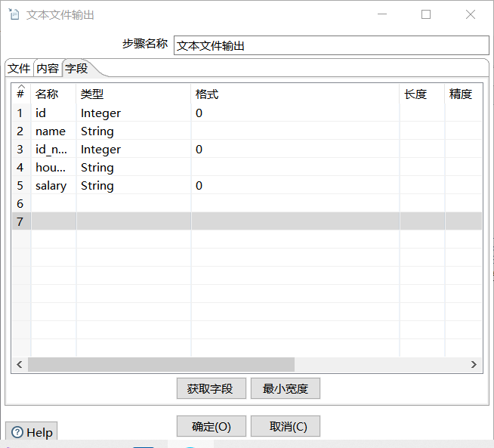Click the text file output window icon

tap(14, 14)
